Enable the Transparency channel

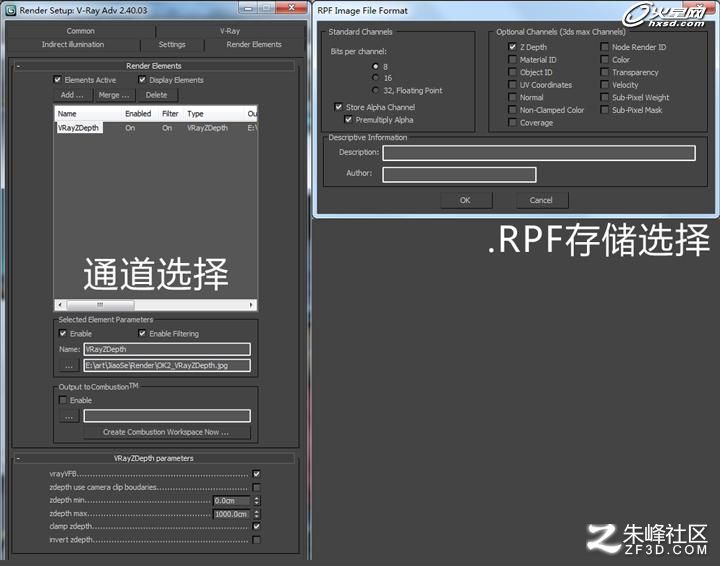(605, 72)
